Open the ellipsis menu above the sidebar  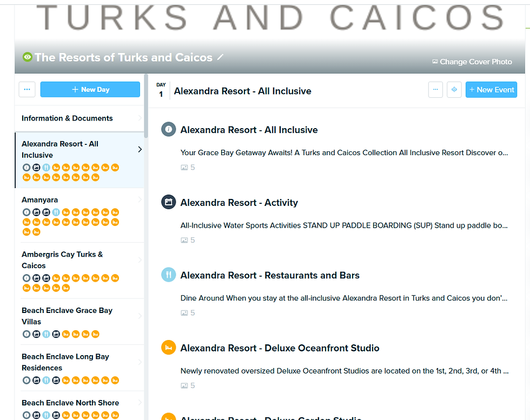27,89
